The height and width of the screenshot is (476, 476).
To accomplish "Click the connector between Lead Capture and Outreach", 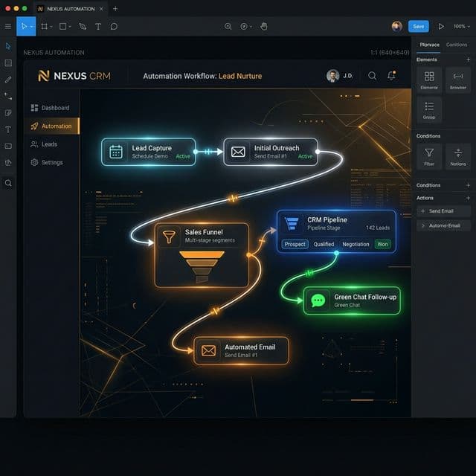I will click(x=209, y=152).
